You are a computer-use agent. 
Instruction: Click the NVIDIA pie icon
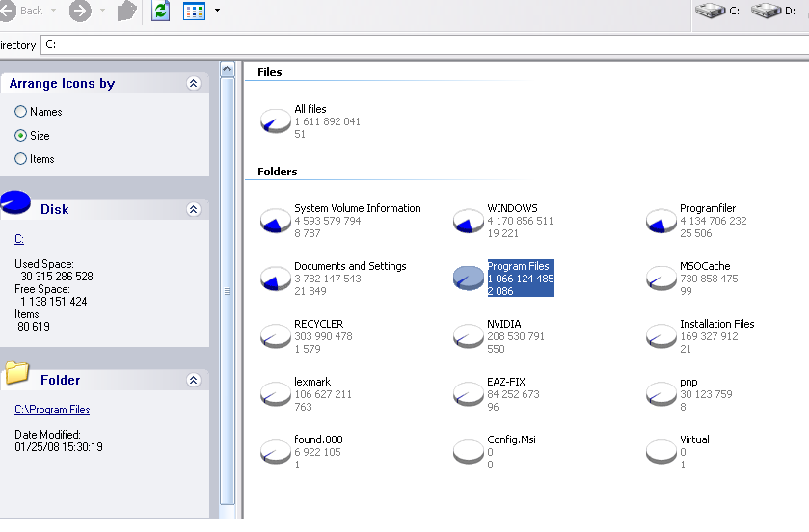[x=468, y=336]
